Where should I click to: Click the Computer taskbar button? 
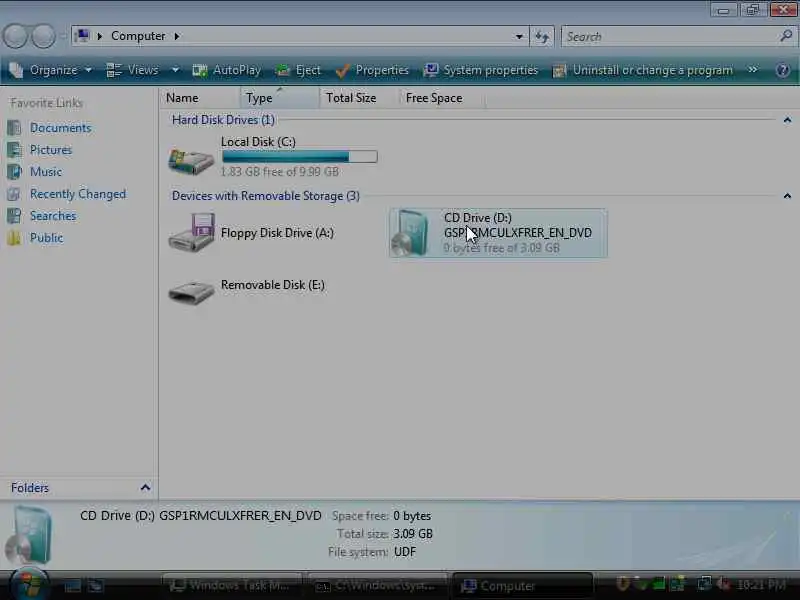tap(522, 586)
